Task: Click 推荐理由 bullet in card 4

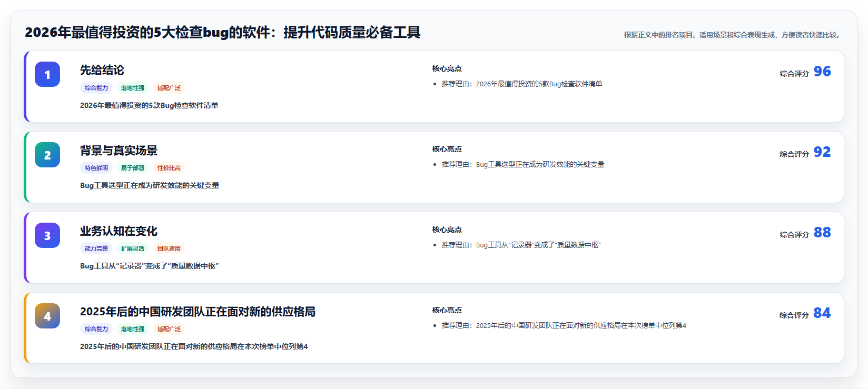Action: (x=564, y=325)
